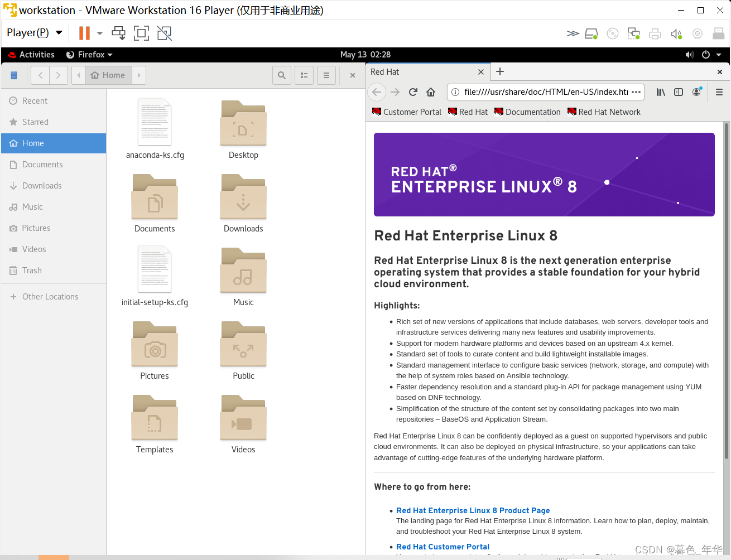The image size is (731, 560).
Task: Expand Other Locations in Files sidebar
Action: pyautogui.click(x=54, y=297)
